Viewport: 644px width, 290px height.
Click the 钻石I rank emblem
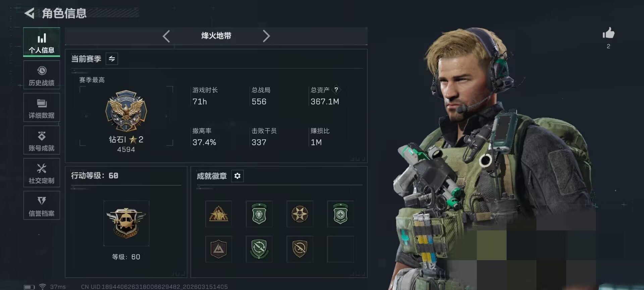pos(126,111)
